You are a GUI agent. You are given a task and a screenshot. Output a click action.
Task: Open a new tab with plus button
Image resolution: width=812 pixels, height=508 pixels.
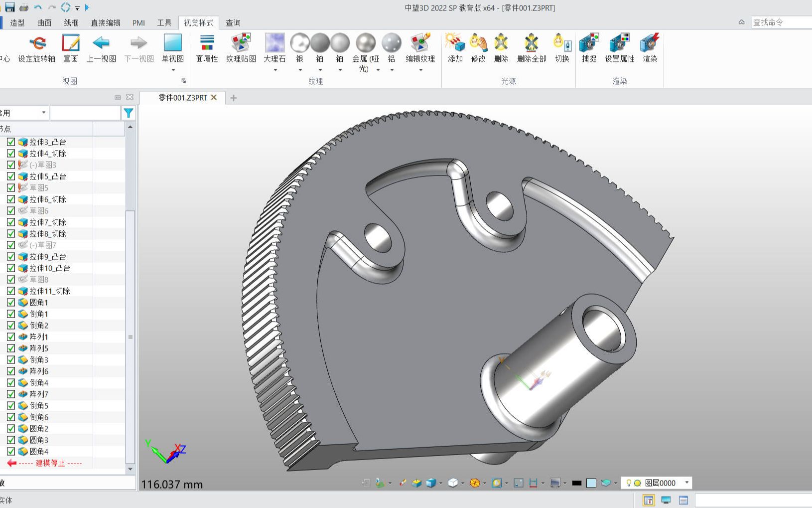pyautogui.click(x=234, y=98)
